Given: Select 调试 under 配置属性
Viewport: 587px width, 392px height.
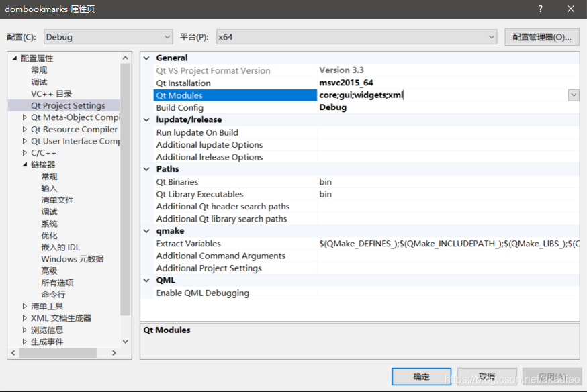Looking at the screenshot, I should (39, 82).
